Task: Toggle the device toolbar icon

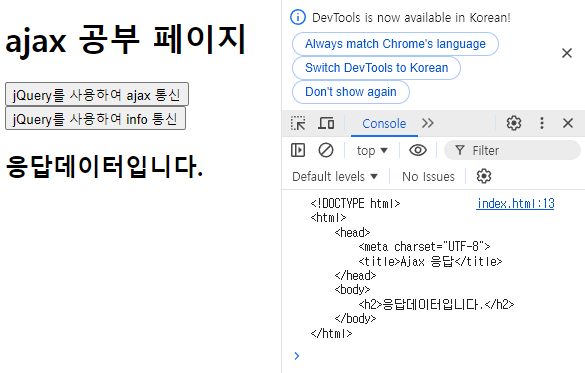Action: pos(326,123)
